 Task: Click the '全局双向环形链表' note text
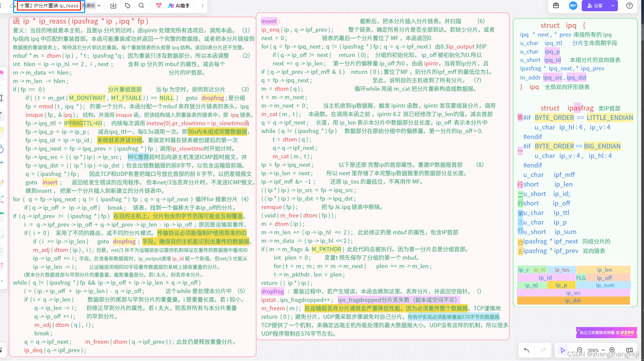(567, 87)
